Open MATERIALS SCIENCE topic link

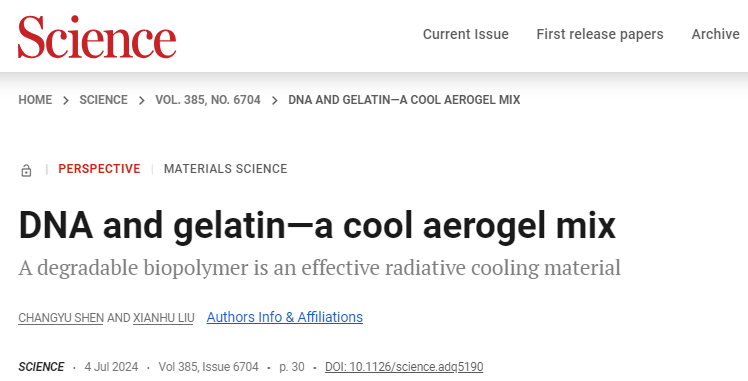click(226, 169)
